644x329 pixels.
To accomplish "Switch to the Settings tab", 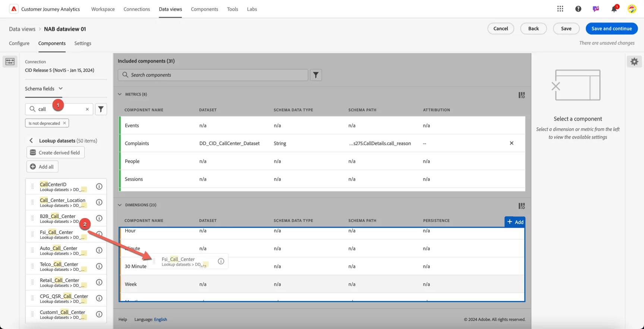I will pyautogui.click(x=83, y=43).
